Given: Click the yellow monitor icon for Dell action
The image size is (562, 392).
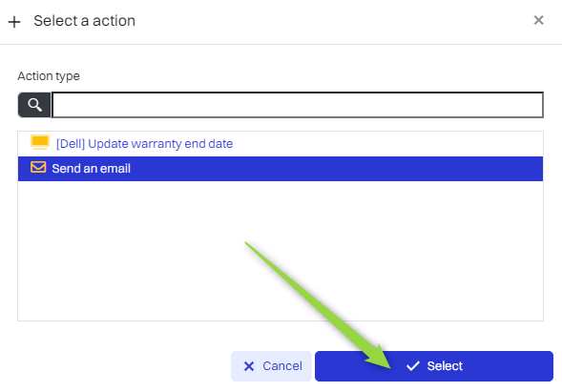Looking at the screenshot, I should 40,142.
